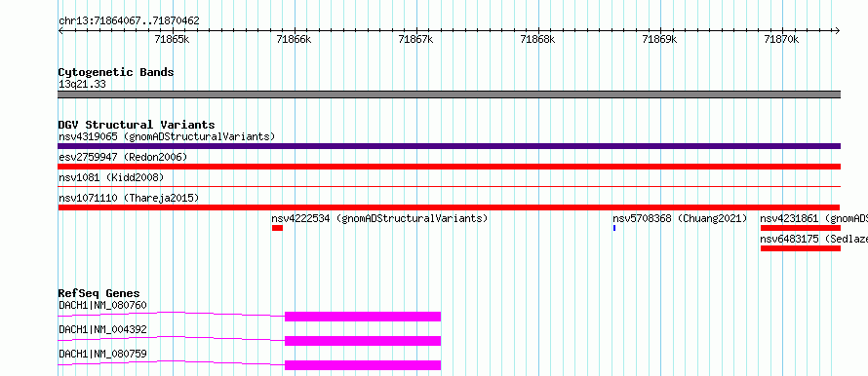Viewport: 868px width, 376px height.
Task: Click the tiny blue nsv5708368 marker
Action: (614, 228)
